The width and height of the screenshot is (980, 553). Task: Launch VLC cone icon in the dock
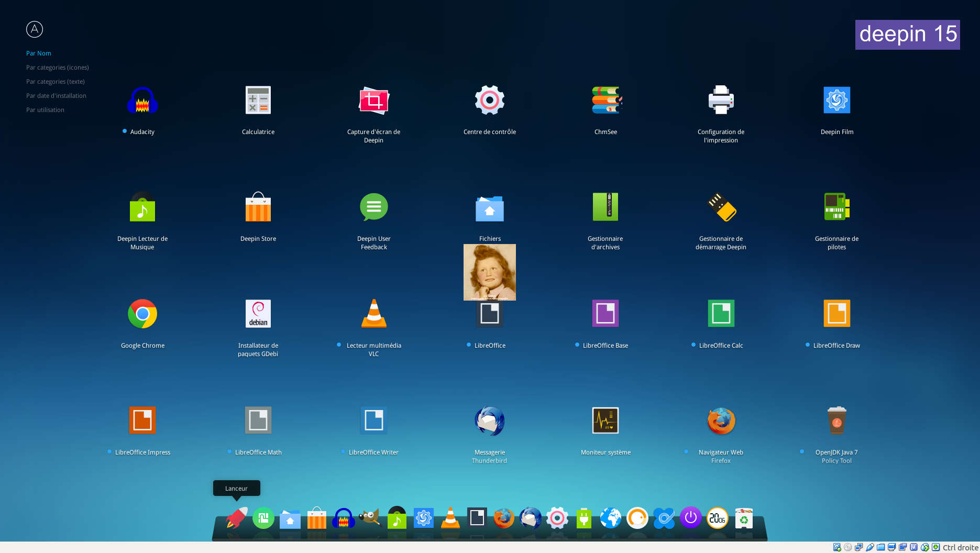(x=450, y=518)
